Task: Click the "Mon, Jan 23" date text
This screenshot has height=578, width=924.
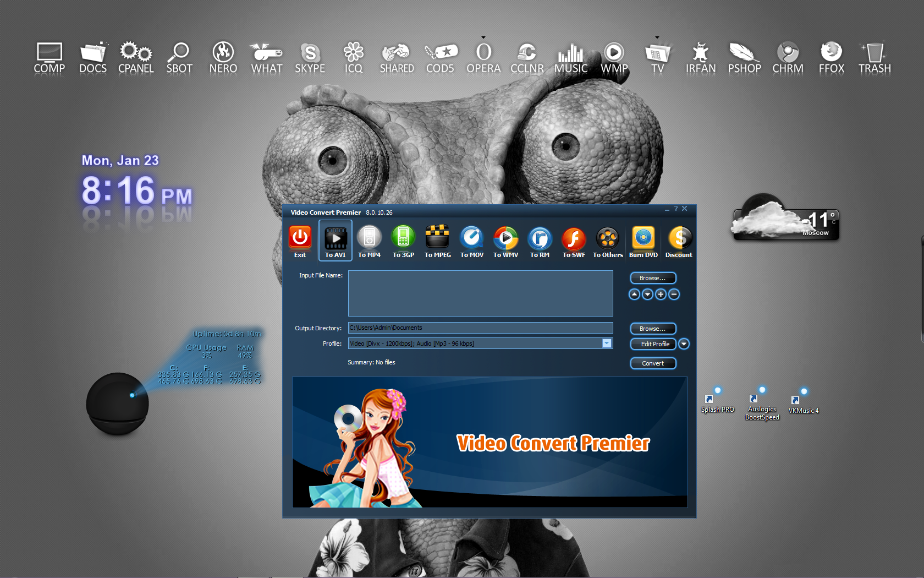Action: tap(120, 160)
